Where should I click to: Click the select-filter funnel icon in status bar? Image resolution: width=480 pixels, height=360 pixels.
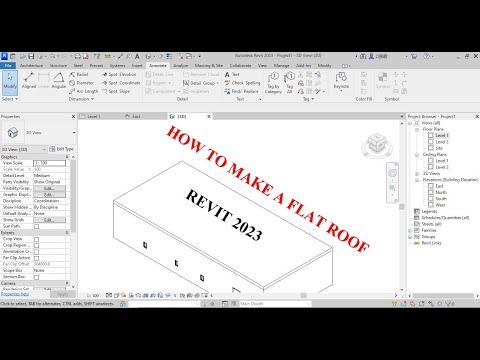tap(449, 304)
